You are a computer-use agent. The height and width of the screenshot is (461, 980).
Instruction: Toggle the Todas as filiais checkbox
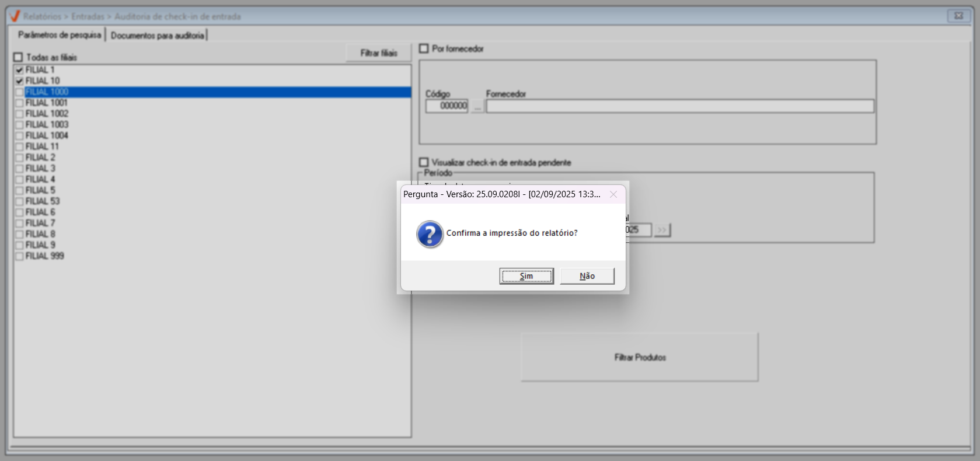click(x=18, y=57)
